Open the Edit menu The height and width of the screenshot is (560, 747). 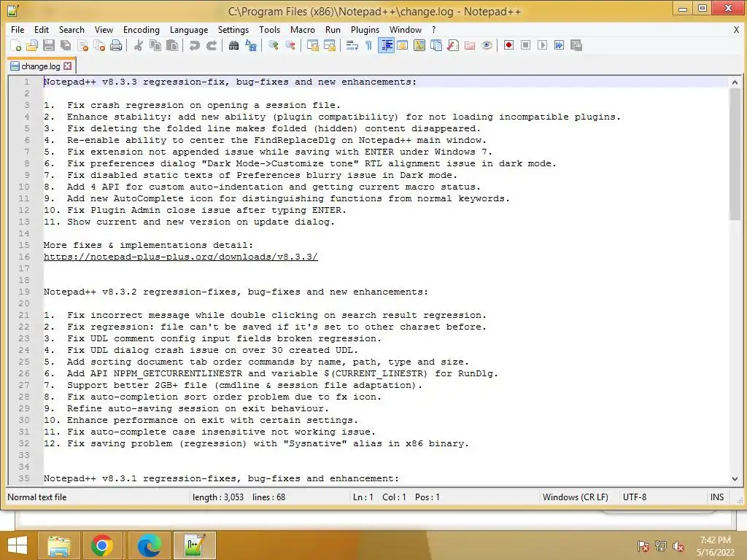tap(42, 29)
